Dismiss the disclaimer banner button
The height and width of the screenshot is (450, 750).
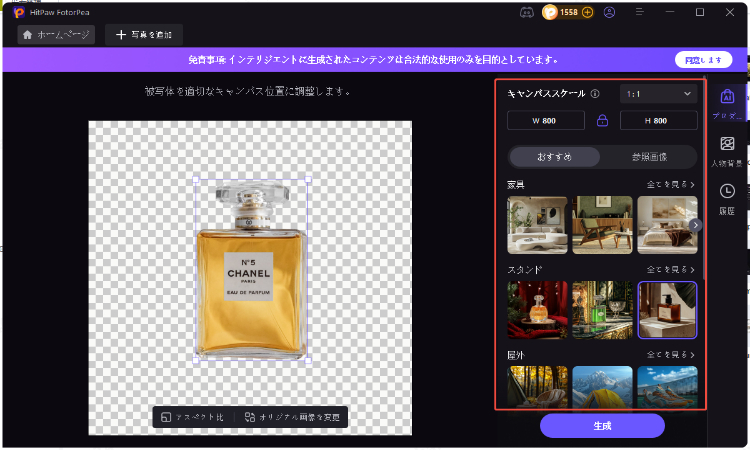[x=703, y=60]
